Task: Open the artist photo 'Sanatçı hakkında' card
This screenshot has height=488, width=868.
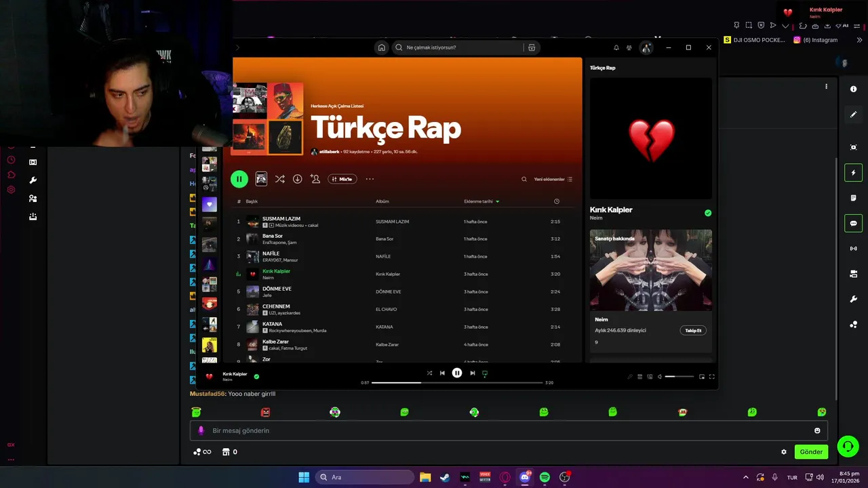Action: 651,270
